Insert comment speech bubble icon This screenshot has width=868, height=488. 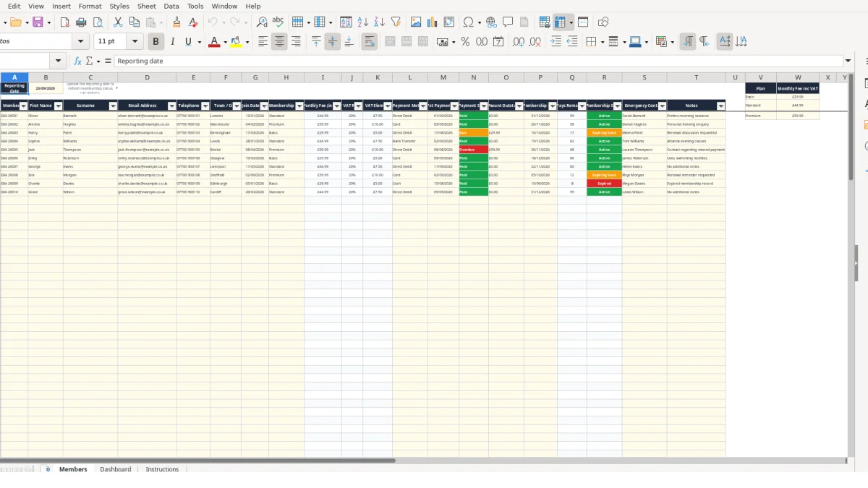coord(508,22)
